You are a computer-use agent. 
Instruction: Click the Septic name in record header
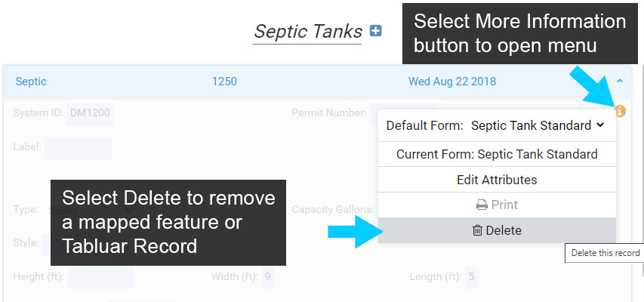31,81
